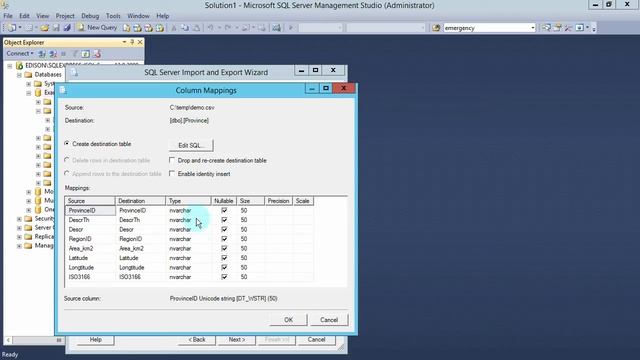Toggle Nullable checkbox for ISO3166 row

click(x=224, y=277)
